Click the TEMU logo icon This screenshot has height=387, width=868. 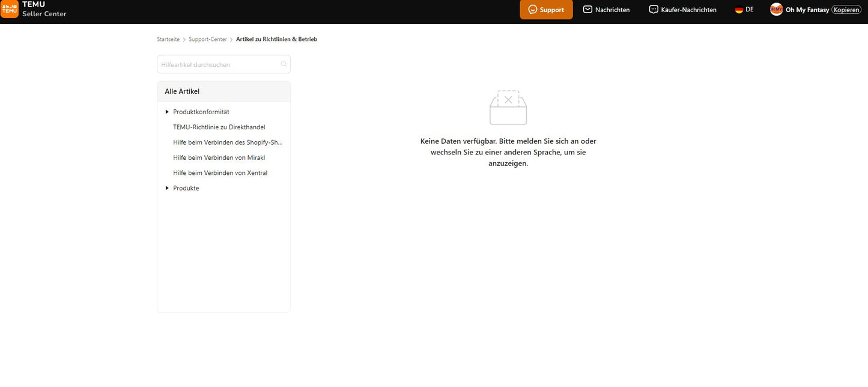click(x=9, y=8)
